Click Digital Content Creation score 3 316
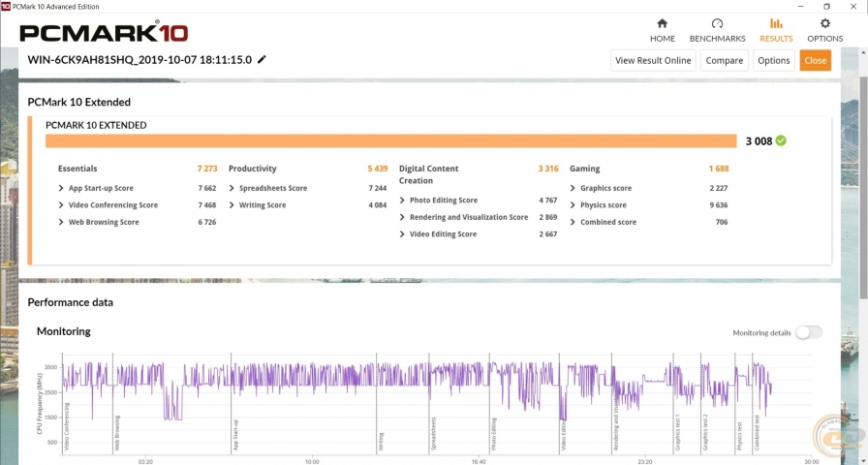The image size is (868, 465). coord(548,169)
